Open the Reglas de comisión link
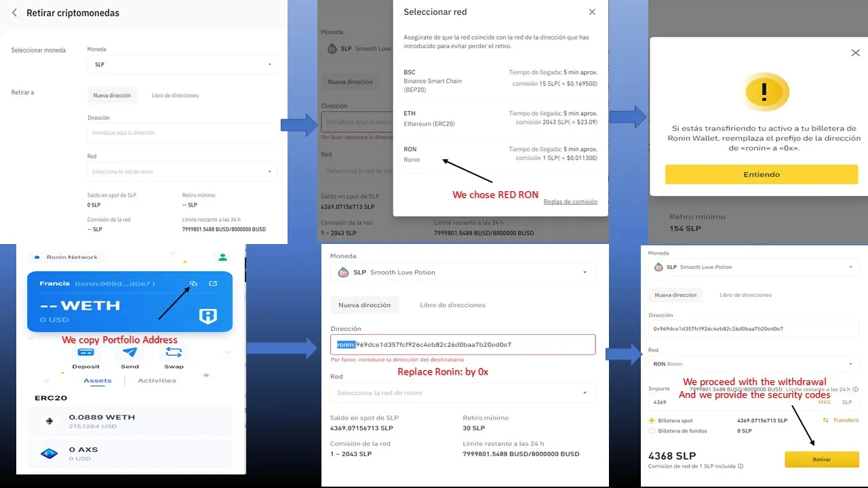 pos(570,201)
